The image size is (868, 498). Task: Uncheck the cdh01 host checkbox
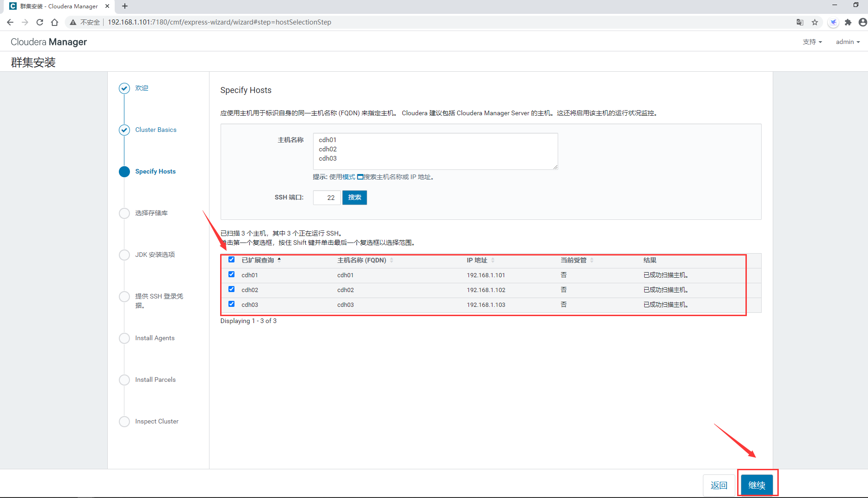(x=232, y=274)
